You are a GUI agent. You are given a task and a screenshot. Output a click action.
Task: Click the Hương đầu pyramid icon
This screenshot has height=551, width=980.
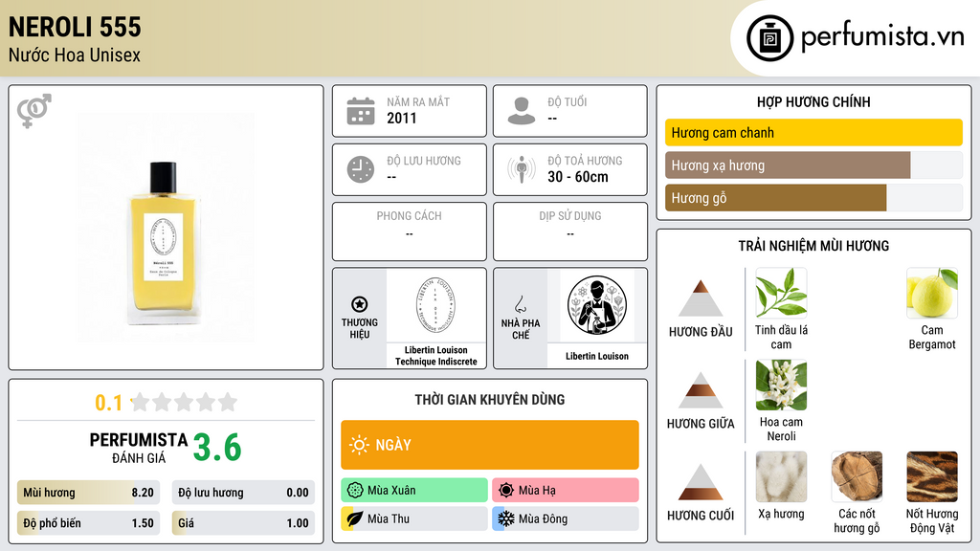701,298
